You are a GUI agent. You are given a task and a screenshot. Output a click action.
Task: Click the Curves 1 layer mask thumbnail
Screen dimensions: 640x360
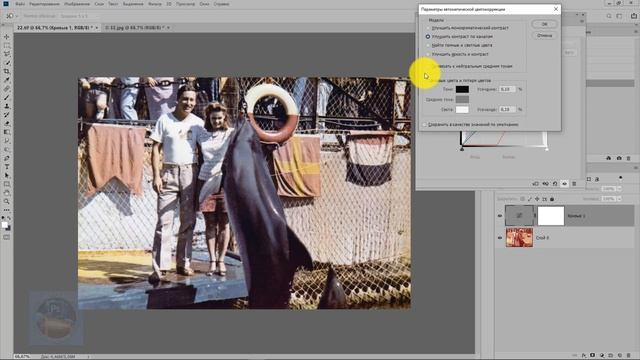pos(551,216)
